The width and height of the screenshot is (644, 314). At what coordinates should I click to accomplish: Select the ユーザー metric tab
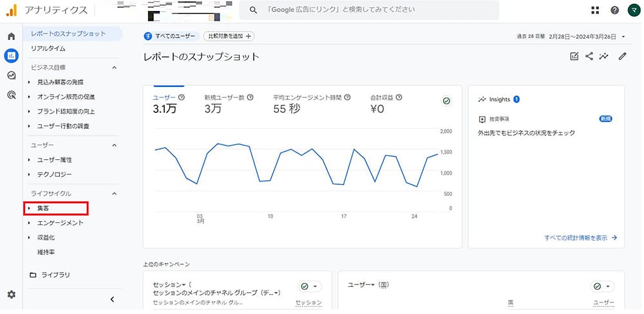[x=169, y=104]
